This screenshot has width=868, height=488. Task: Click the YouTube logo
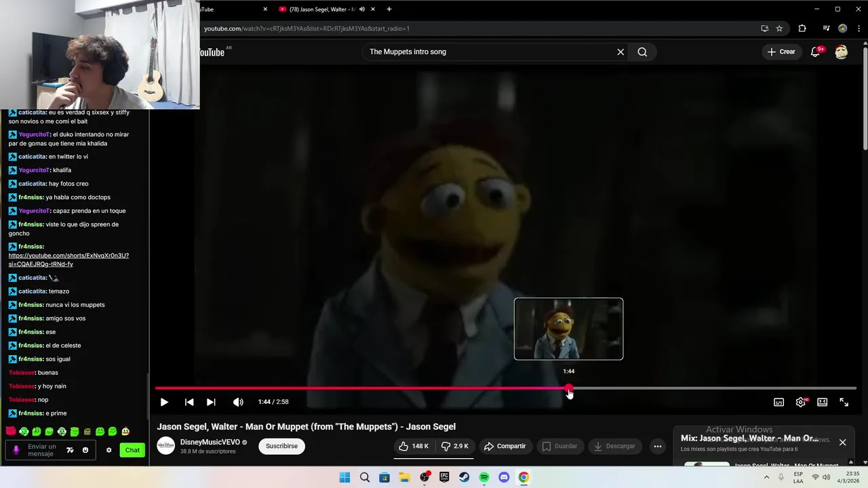213,52
